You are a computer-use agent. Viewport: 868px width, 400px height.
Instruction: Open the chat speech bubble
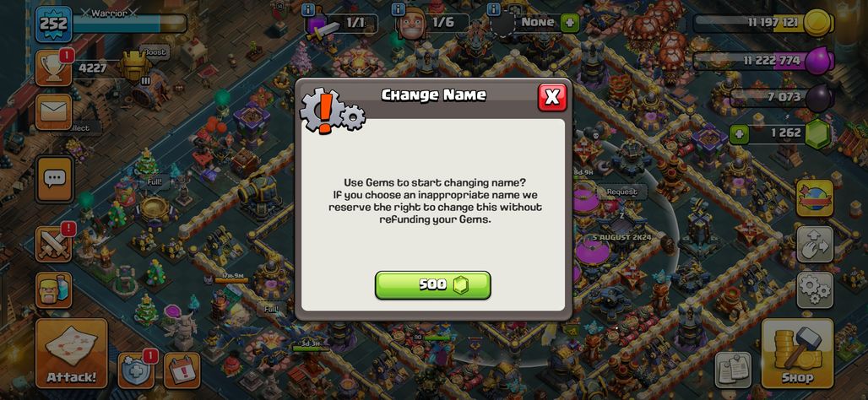tap(54, 179)
